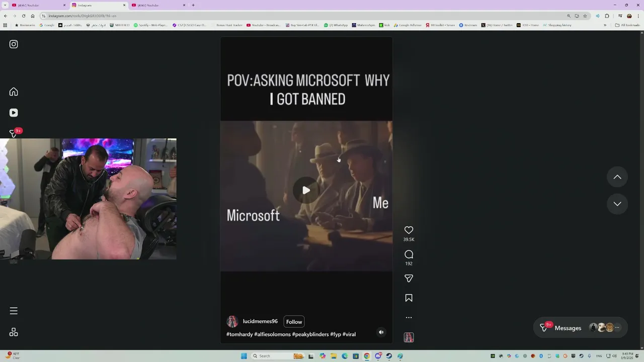Image resolution: width=644 pixels, height=362 pixels.
Task: Open the browser apps grid shortcut
Action: tap(5, 25)
